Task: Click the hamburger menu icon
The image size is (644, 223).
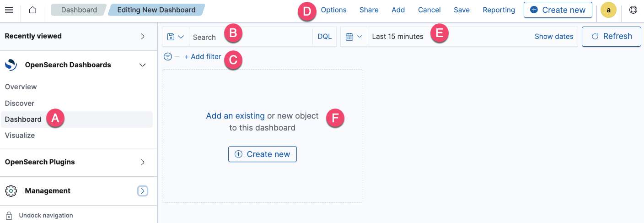Action: [x=9, y=10]
